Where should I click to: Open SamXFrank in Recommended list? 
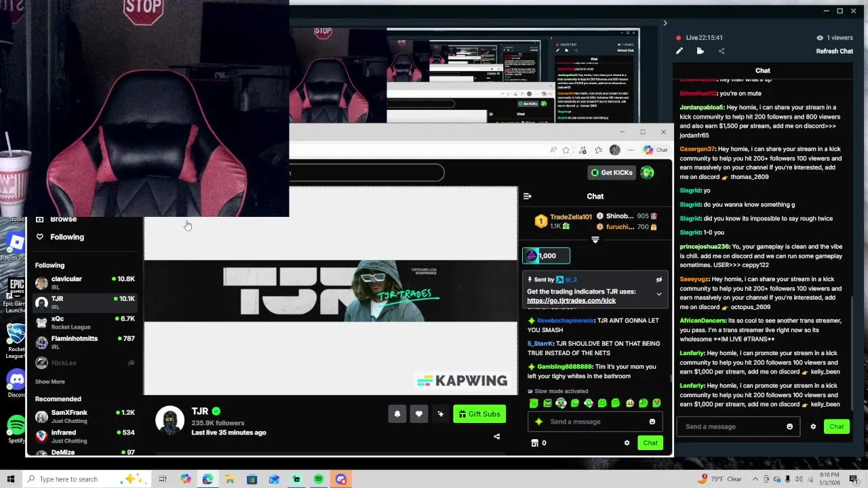point(85,415)
